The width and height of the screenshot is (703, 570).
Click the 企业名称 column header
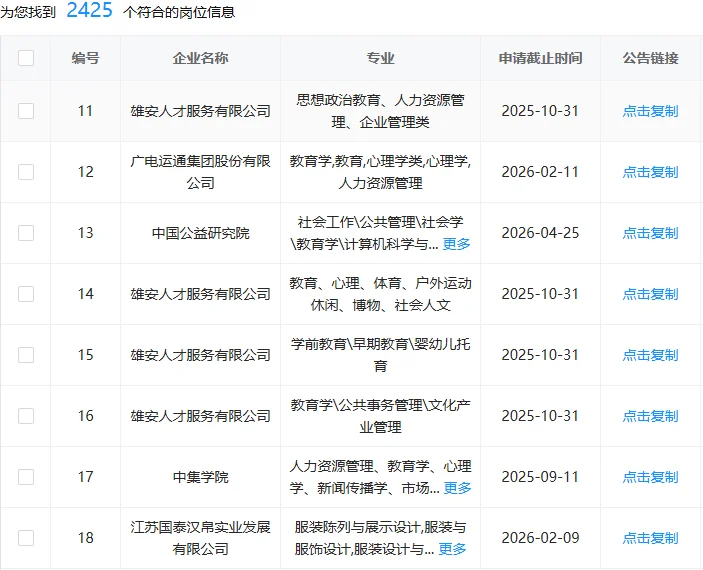point(200,58)
